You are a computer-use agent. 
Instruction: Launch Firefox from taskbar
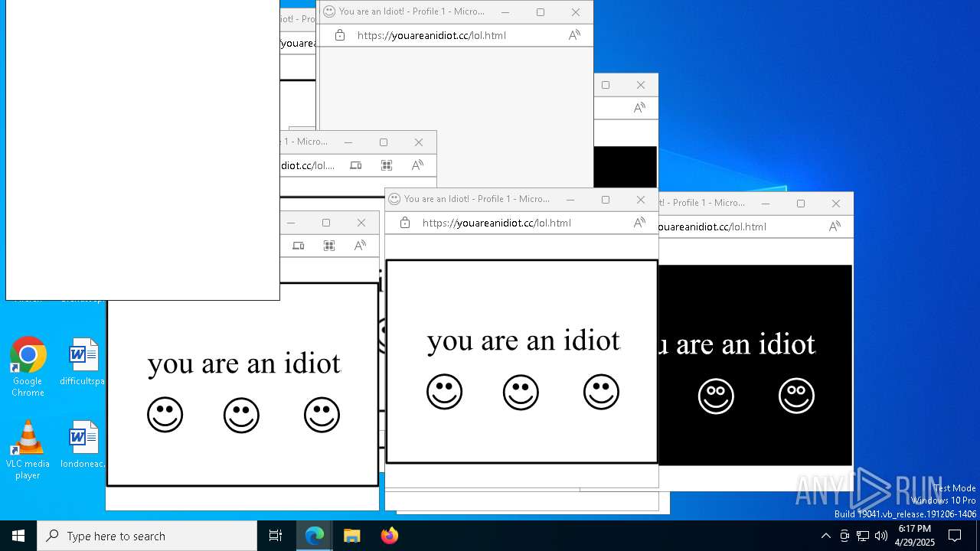[390, 536]
